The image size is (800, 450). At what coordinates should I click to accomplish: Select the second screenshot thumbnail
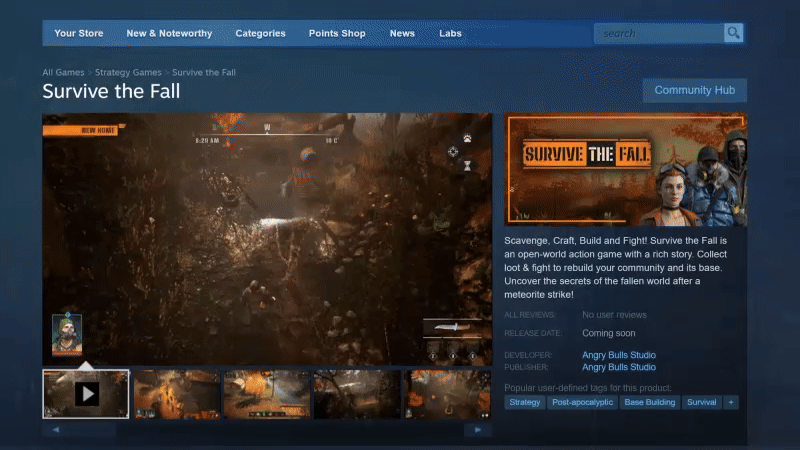point(176,394)
